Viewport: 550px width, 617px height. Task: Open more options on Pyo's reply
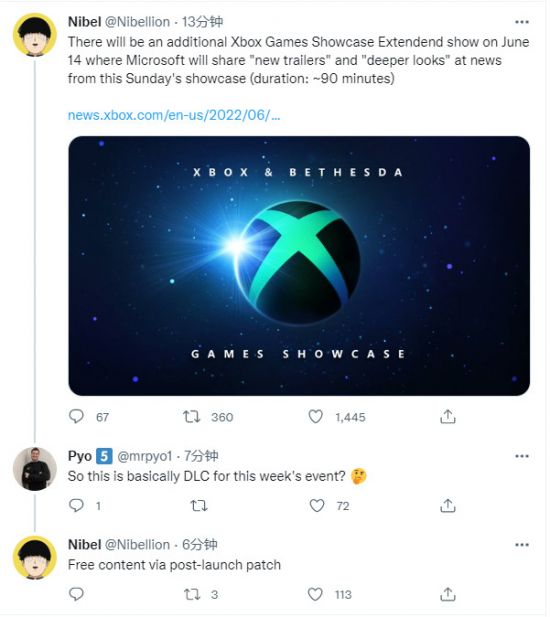(x=522, y=456)
